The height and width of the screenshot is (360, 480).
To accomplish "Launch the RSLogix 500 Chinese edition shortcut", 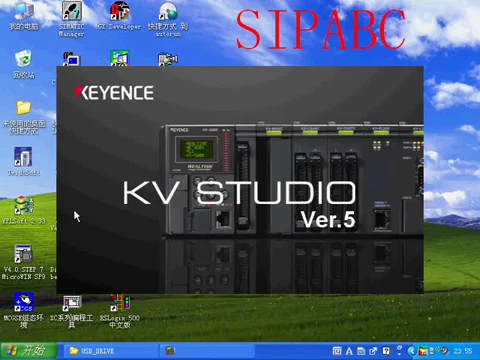I will pos(120,311).
